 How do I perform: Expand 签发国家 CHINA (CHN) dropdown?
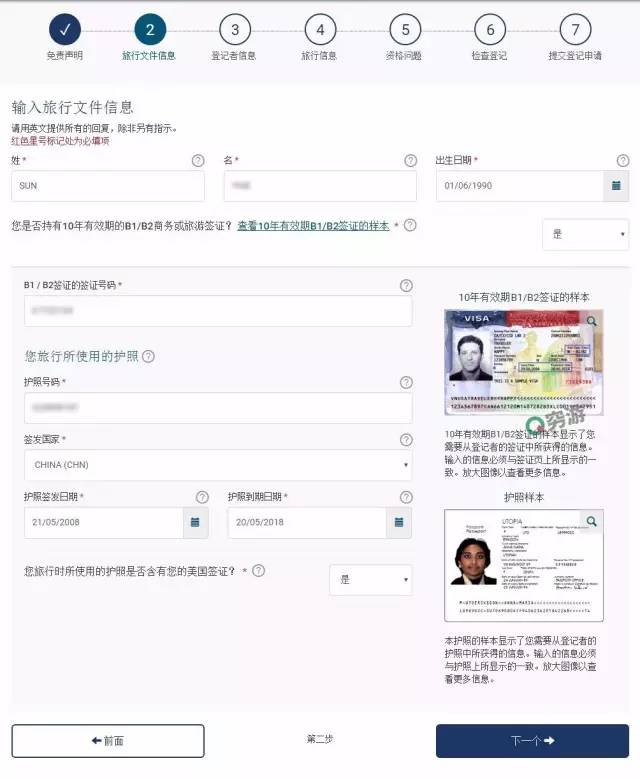tap(218, 465)
